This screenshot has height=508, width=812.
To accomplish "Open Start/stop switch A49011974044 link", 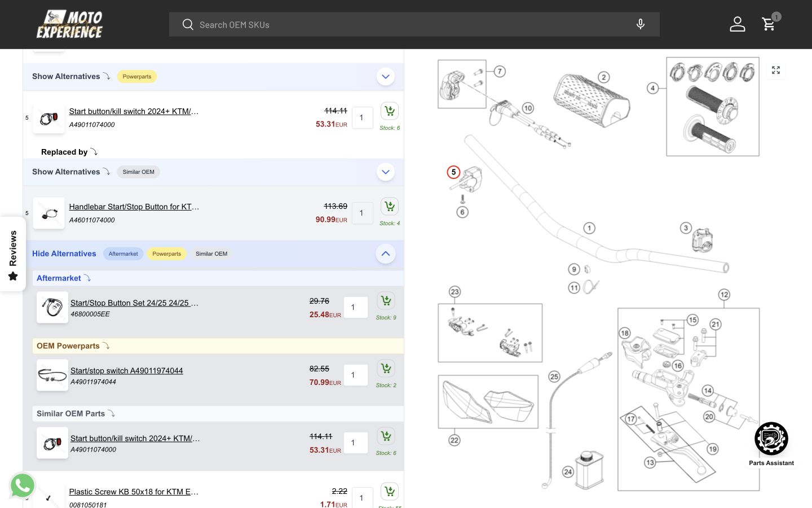I will [126, 371].
